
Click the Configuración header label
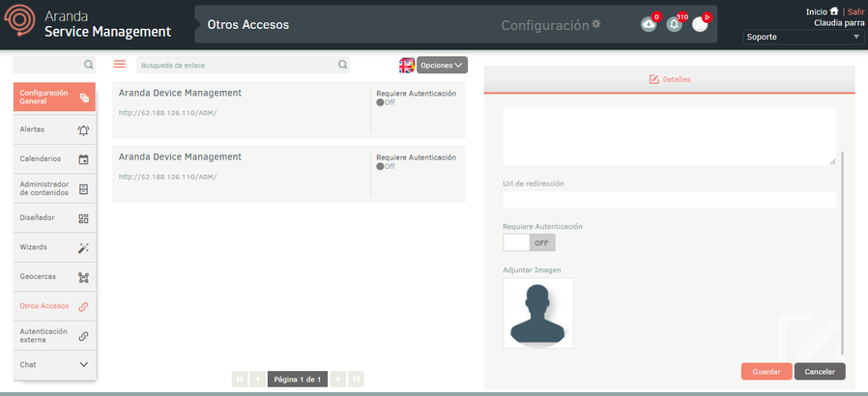545,25
